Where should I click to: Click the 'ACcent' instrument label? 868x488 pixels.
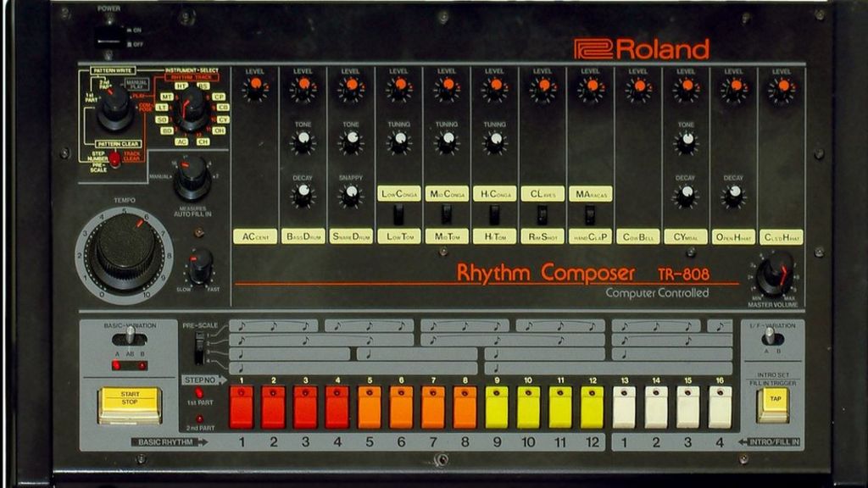[x=255, y=237]
